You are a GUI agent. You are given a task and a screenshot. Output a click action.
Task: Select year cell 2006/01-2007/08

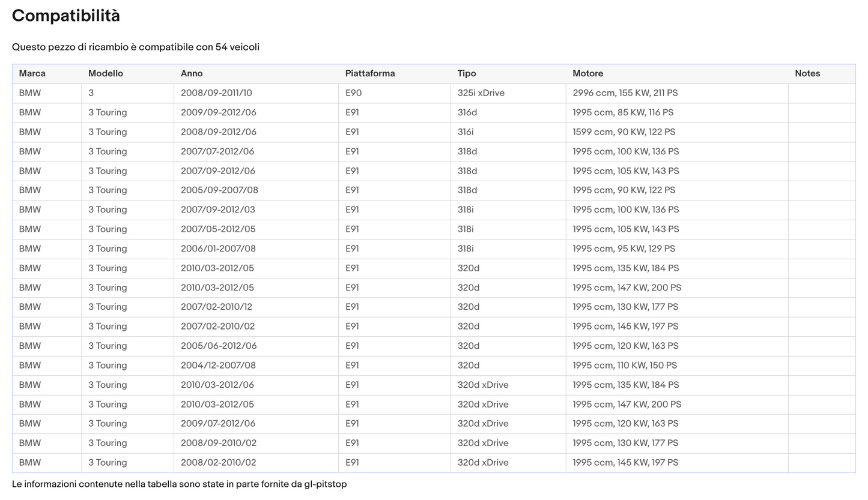(256, 249)
